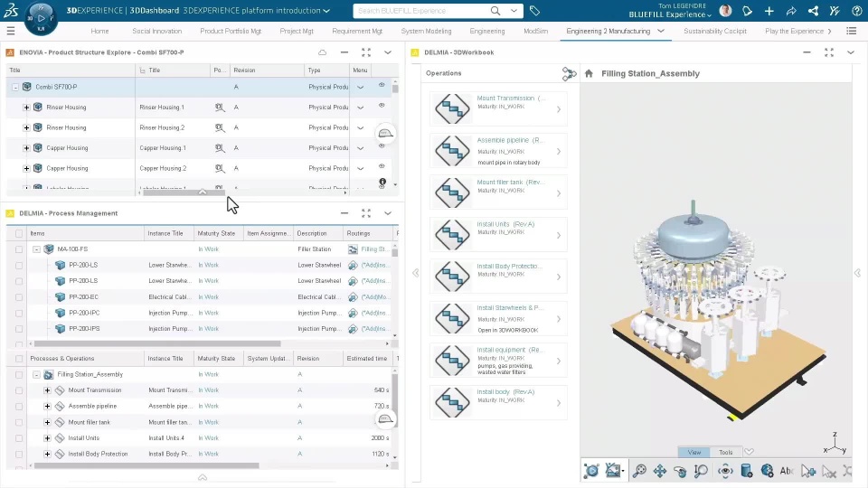Open the 3DEXPERIENCE compass icon
The height and width of the screenshot is (488, 868).
coord(41,18)
